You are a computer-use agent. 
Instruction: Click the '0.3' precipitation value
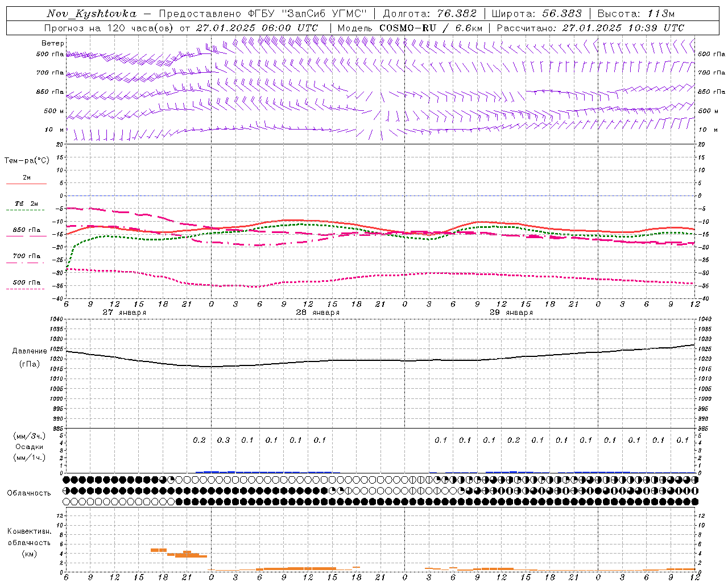pyautogui.click(x=224, y=440)
